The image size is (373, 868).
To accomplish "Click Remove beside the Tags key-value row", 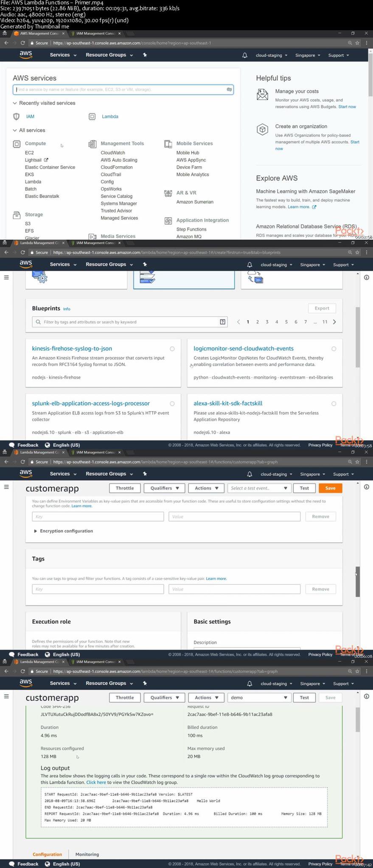I will click(x=320, y=589).
